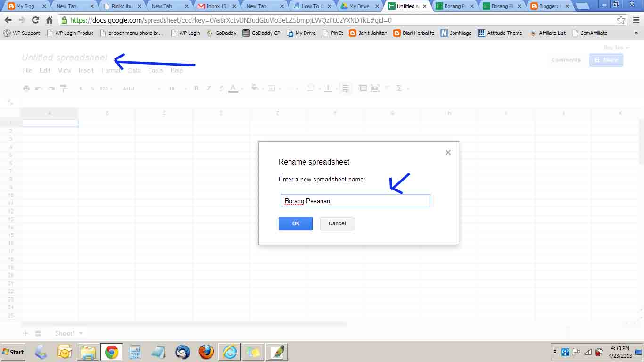
Task: Click the Filter icon in the toolbar
Action: pyautogui.click(x=387, y=88)
